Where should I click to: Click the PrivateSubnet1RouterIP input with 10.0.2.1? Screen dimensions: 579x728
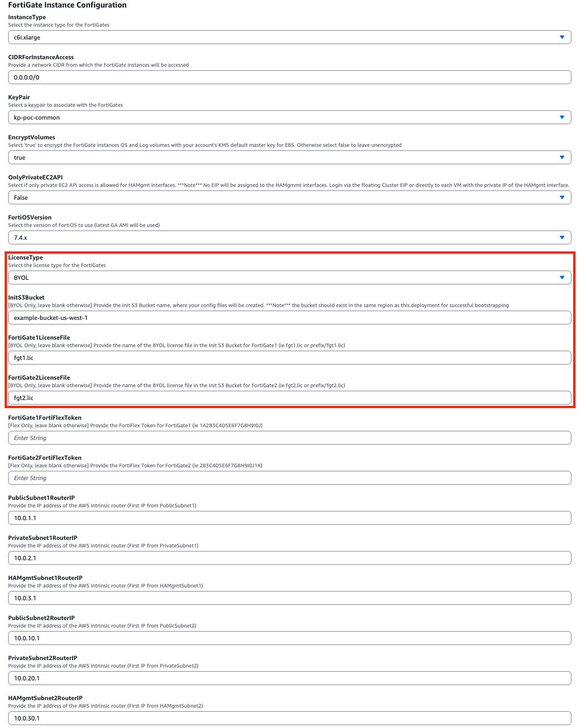coord(289,558)
